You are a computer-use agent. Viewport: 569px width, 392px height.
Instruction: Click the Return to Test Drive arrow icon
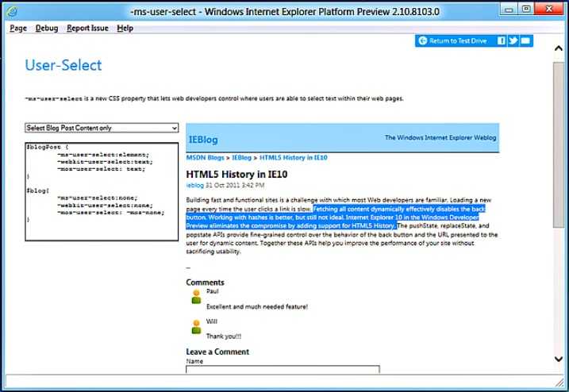click(422, 40)
